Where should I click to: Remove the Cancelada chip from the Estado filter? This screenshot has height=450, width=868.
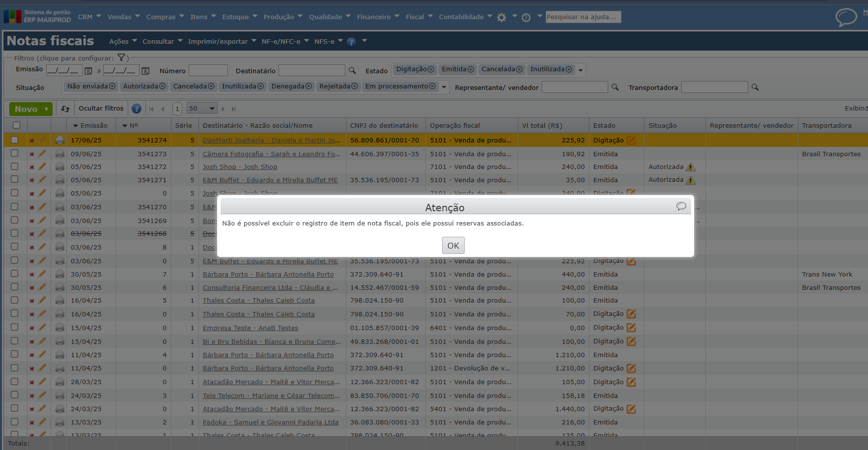(x=519, y=69)
